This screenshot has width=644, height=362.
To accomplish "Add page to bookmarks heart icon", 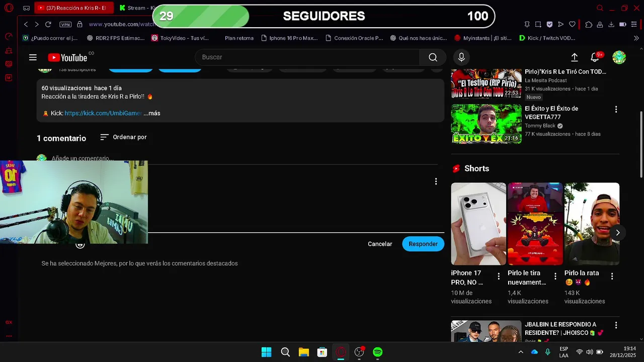I will click(572, 24).
